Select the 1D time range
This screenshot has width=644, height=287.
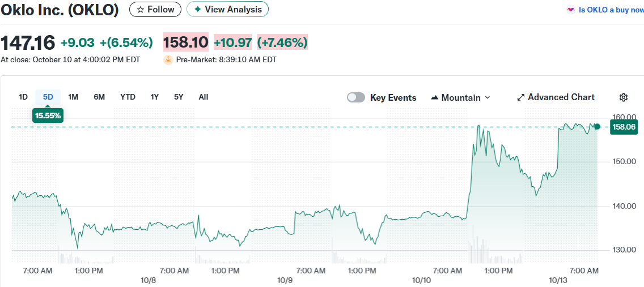coord(23,97)
